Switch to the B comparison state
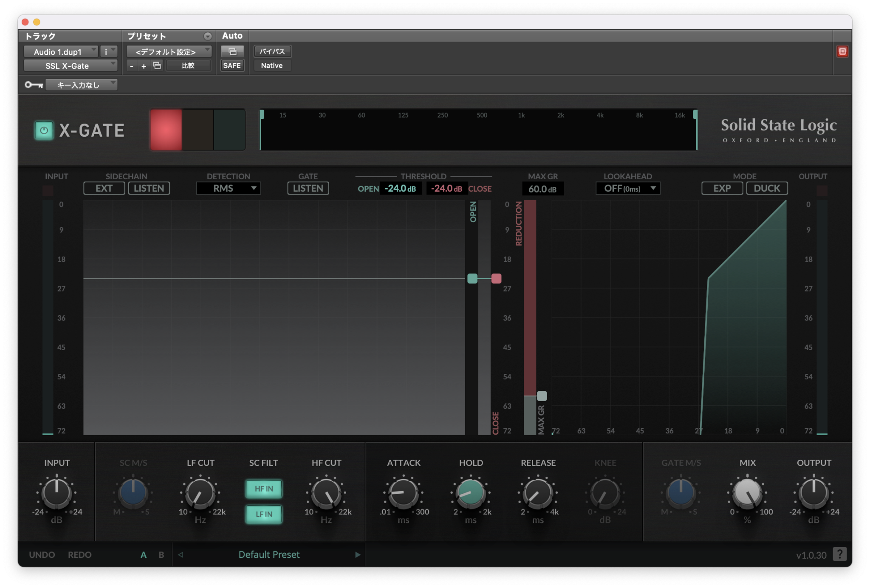Screen dimensions: 870x588 (161, 554)
